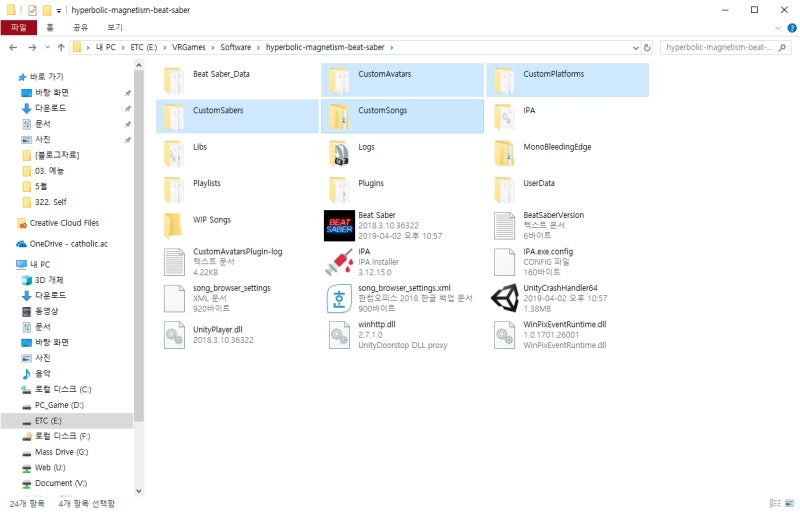This screenshot has height=512, width=800.
Task: Go forward with the forward arrow
Action: (x=32, y=47)
